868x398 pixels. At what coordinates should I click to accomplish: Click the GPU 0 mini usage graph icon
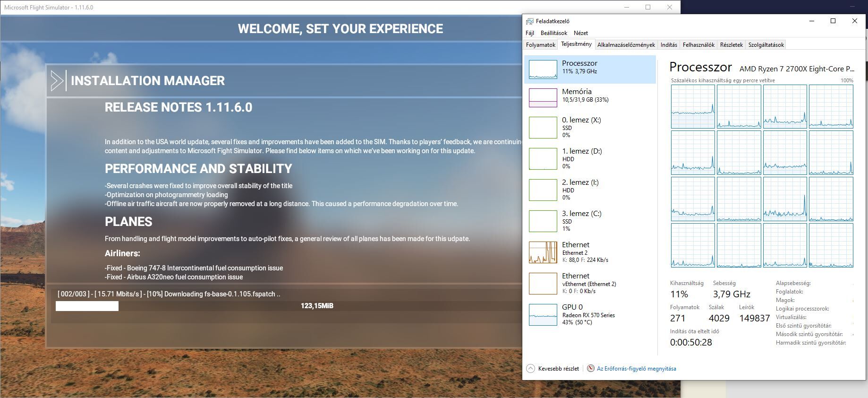tap(543, 315)
